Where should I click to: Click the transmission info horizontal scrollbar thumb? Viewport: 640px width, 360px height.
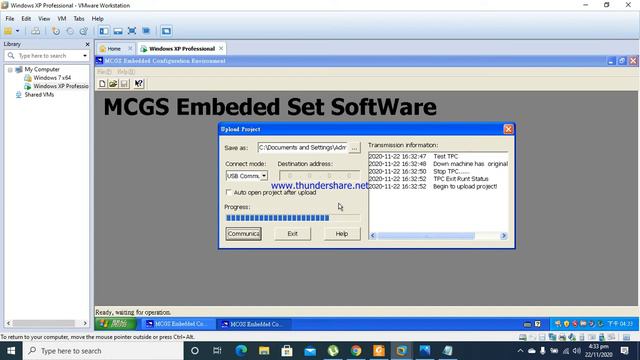[426, 236]
